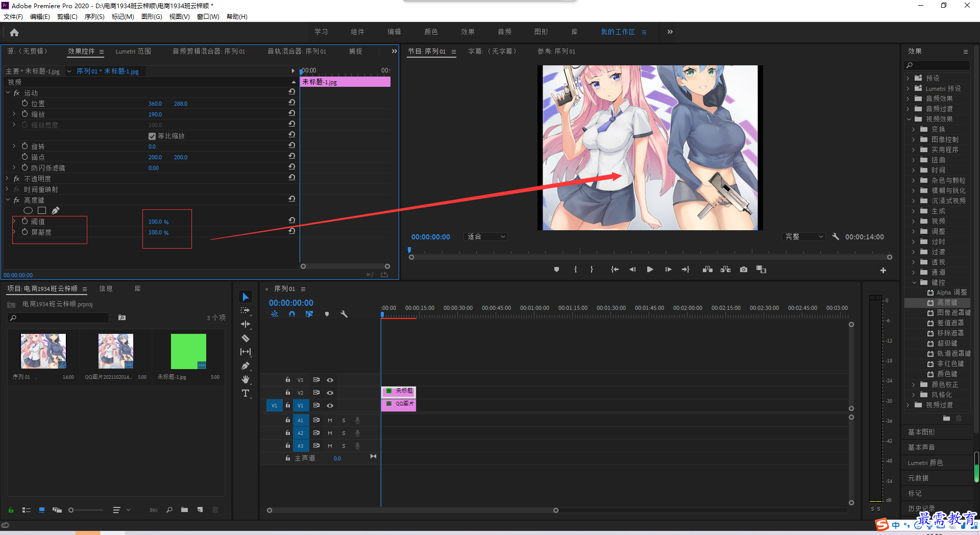Click the Lift button in program monitor
Image resolution: width=980 pixels, height=535 pixels.
[707, 270]
